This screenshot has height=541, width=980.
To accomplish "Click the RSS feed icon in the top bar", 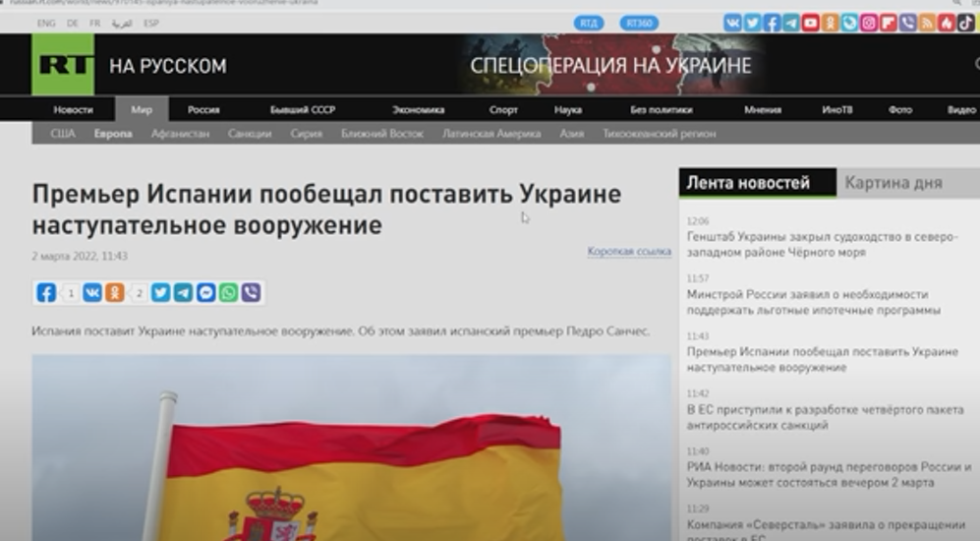I will [x=927, y=23].
